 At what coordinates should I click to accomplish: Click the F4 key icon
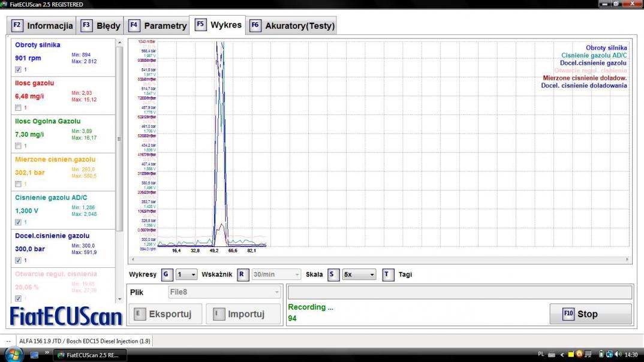coord(134,25)
